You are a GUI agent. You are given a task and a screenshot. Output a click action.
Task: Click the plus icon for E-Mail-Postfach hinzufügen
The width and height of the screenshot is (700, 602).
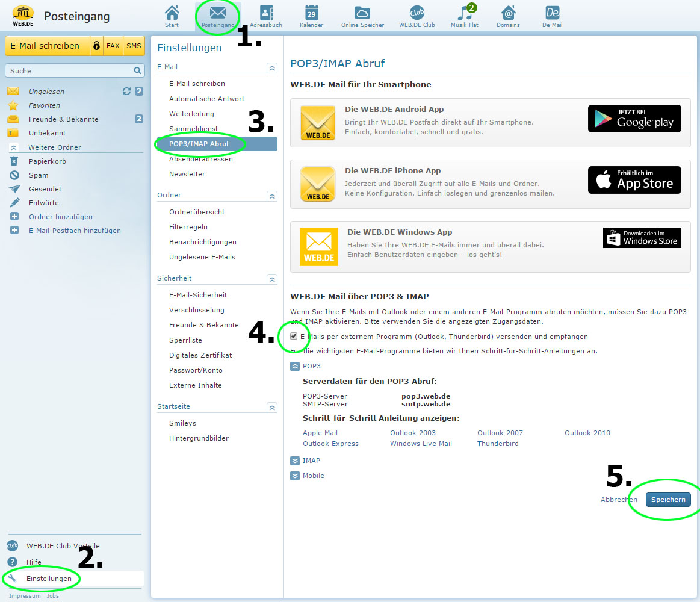click(x=14, y=231)
